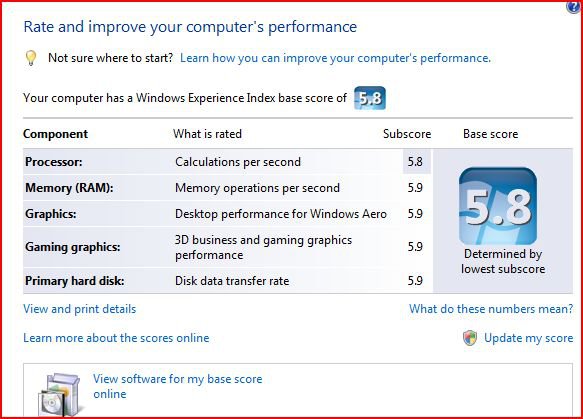
Task: Click the small 5.8 base score badge
Action: pos(370,98)
